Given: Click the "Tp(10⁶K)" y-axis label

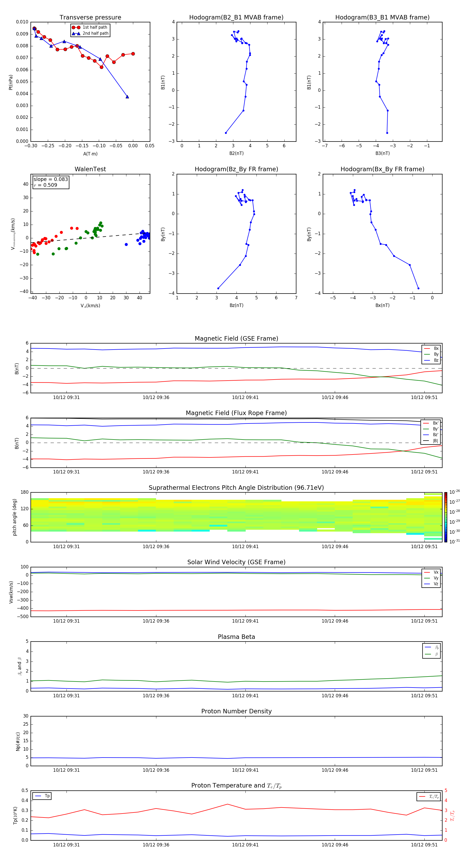Looking at the screenshot, I should click(x=15, y=815).
